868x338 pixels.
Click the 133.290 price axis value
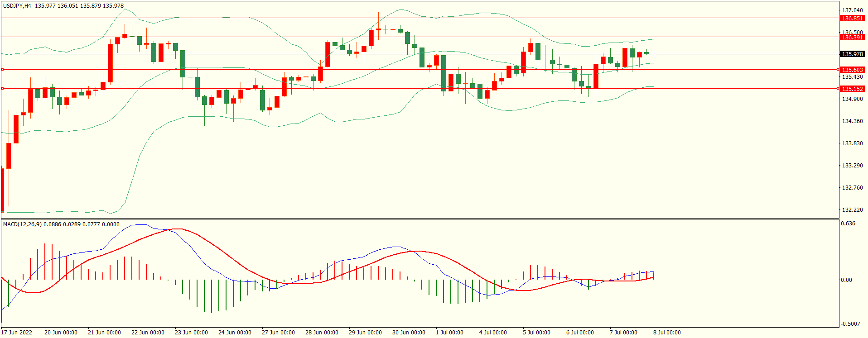pyautogui.click(x=852, y=166)
